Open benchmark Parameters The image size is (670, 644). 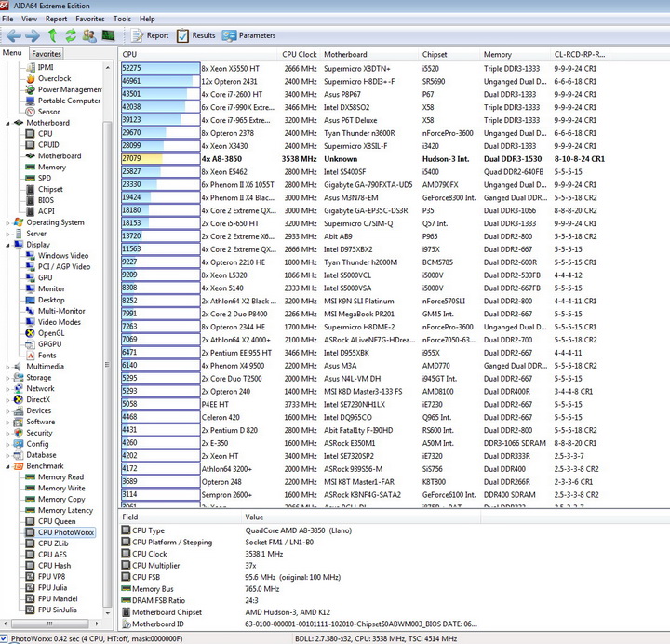pyautogui.click(x=248, y=35)
